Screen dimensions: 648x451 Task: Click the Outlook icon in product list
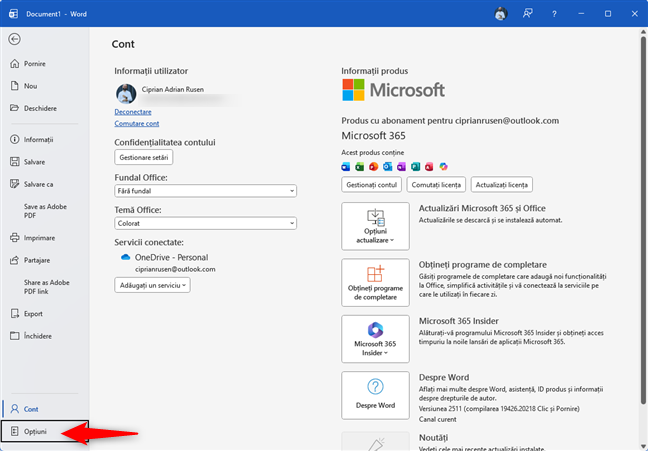(388, 166)
